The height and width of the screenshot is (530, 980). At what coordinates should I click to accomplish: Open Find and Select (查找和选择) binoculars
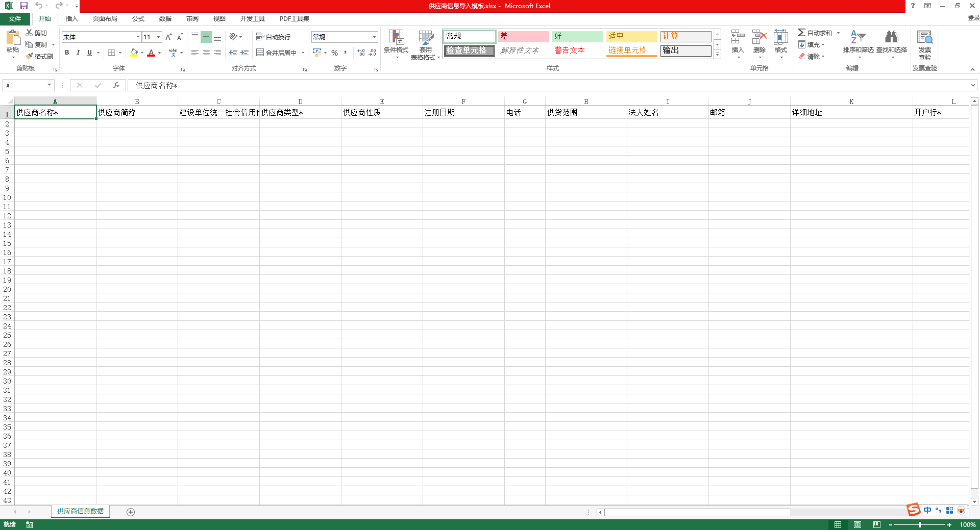point(892,44)
